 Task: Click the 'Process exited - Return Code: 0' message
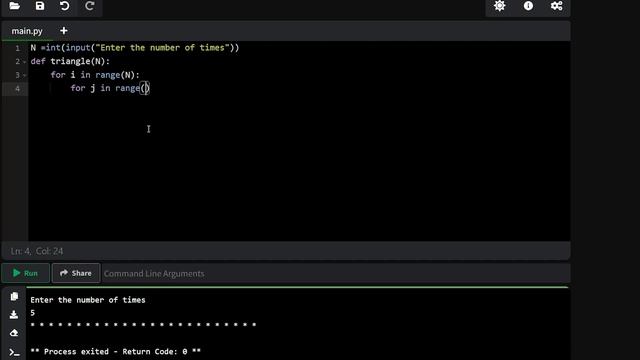click(x=116, y=351)
